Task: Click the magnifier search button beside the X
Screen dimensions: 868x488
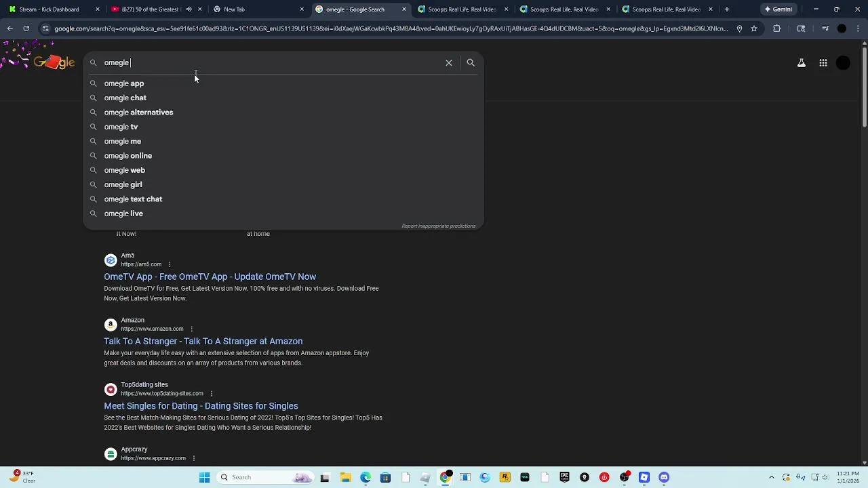Action: (471, 62)
